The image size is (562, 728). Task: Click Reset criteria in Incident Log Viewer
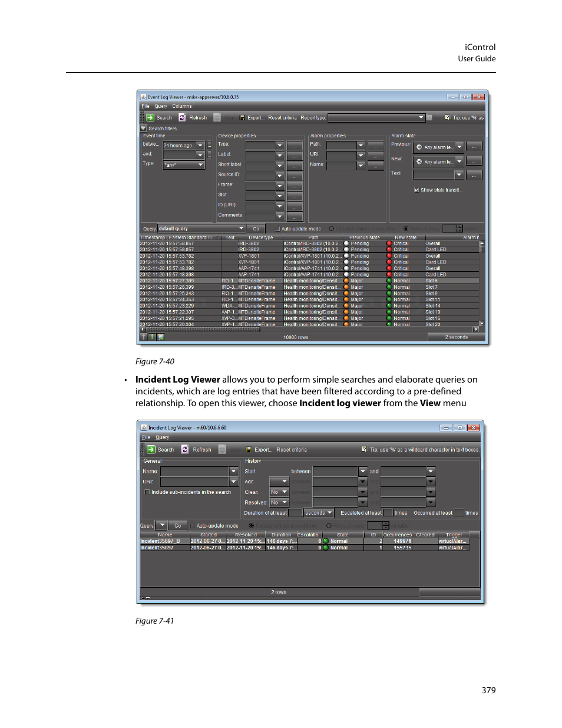pos(292,449)
